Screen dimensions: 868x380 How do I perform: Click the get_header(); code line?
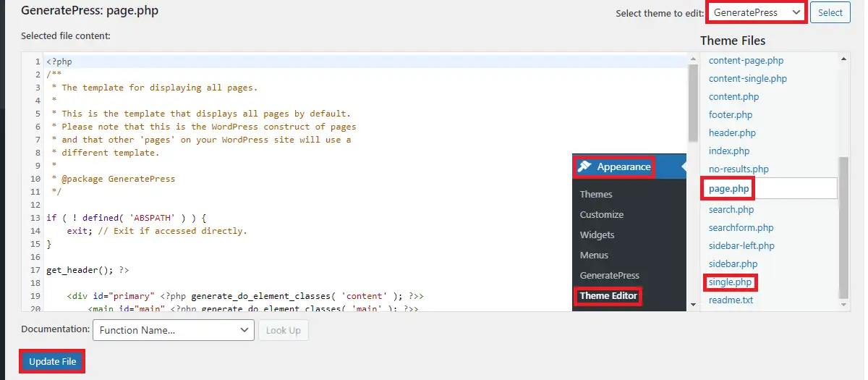88,270
